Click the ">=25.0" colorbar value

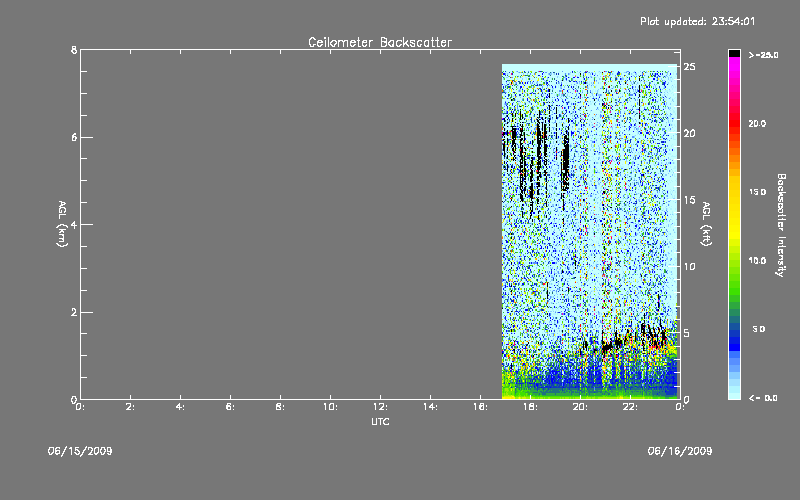click(764, 55)
